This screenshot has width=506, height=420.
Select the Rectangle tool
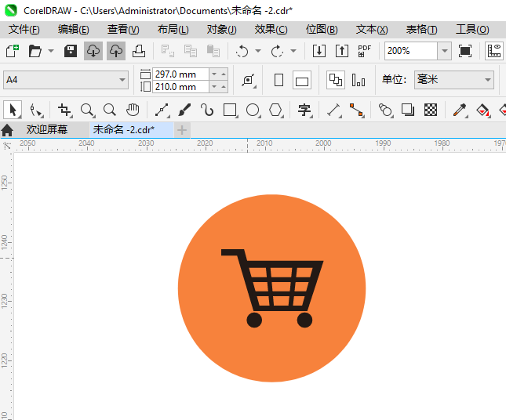pyautogui.click(x=231, y=110)
